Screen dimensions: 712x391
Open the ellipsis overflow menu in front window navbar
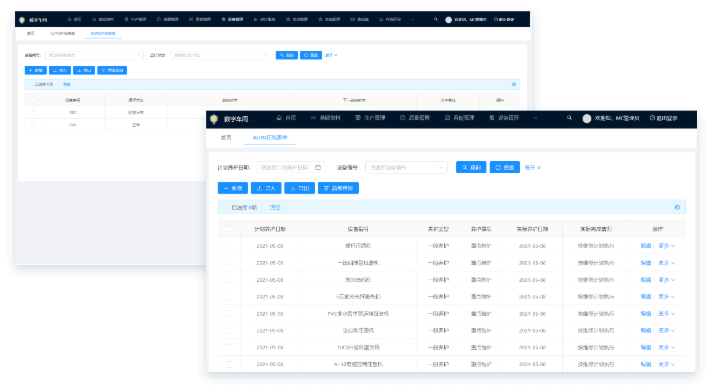(x=535, y=118)
